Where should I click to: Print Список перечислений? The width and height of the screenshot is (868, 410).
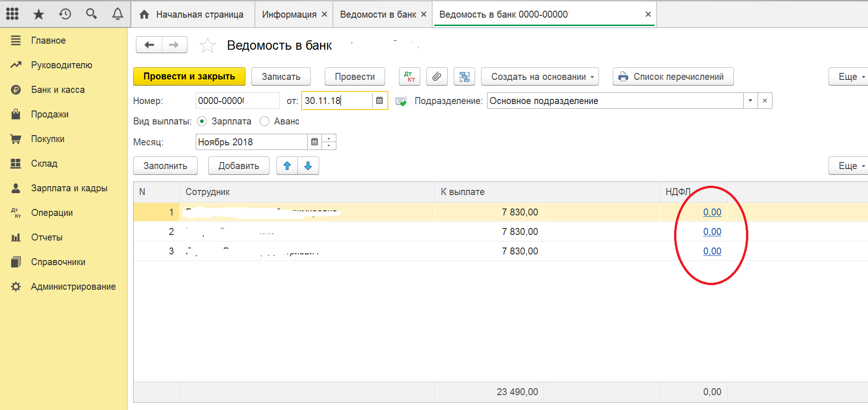tap(673, 77)
